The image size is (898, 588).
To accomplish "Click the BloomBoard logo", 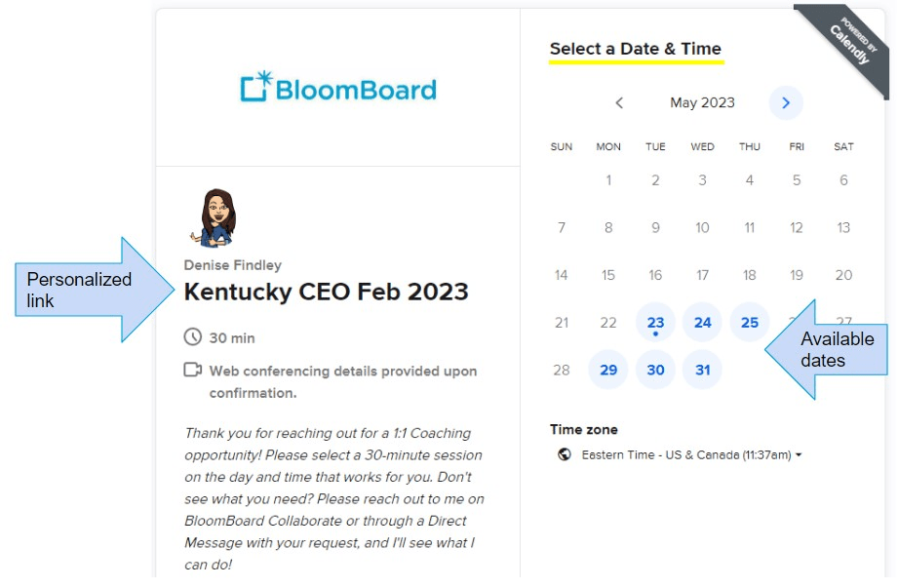I will pos(338,87).
